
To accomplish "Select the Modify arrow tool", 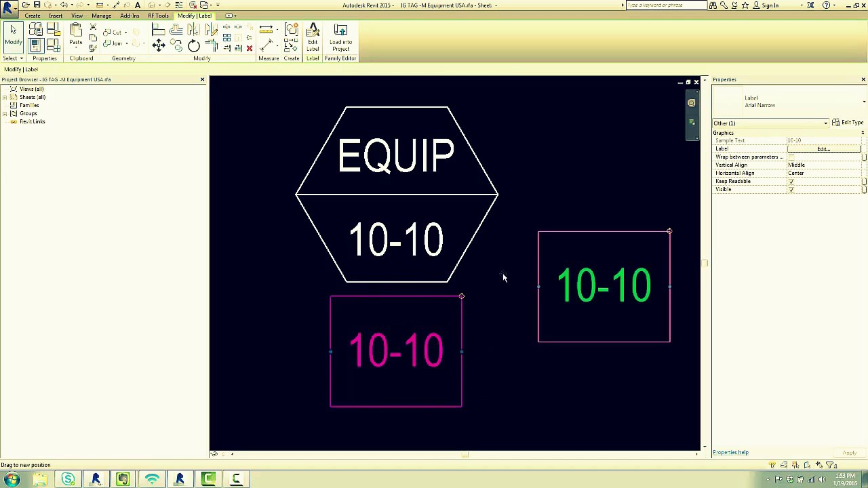I will click(x=13, y=35).
